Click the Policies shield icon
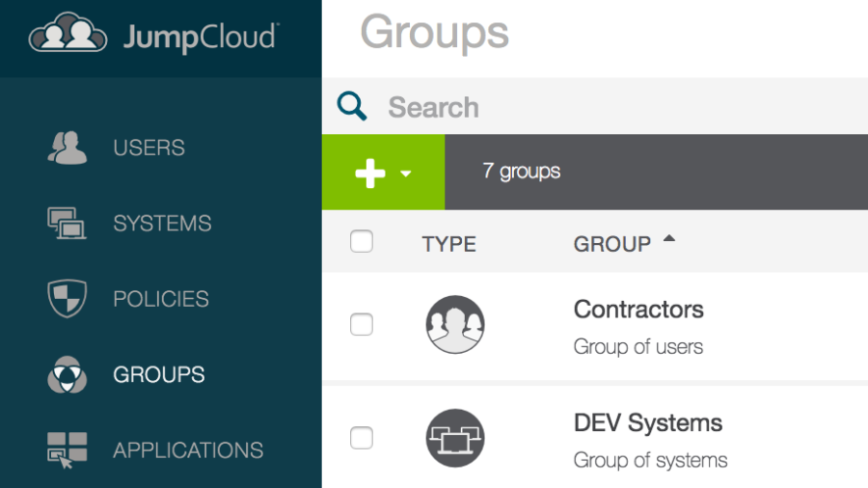 point(67,299)
